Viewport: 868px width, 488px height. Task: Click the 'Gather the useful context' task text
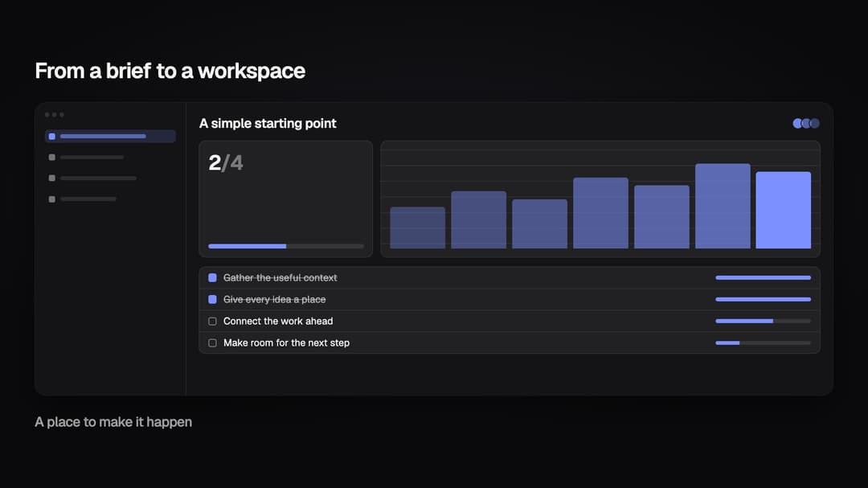(x=280, y=277)
